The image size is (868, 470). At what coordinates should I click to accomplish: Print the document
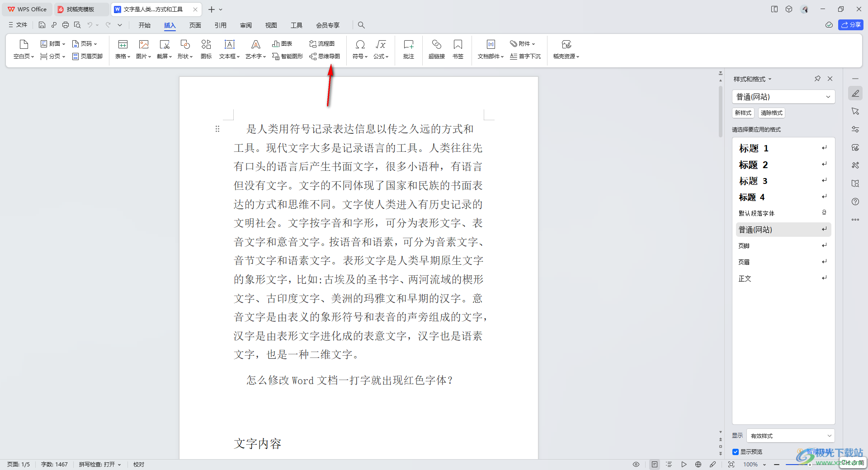click(x=66, y=25)
